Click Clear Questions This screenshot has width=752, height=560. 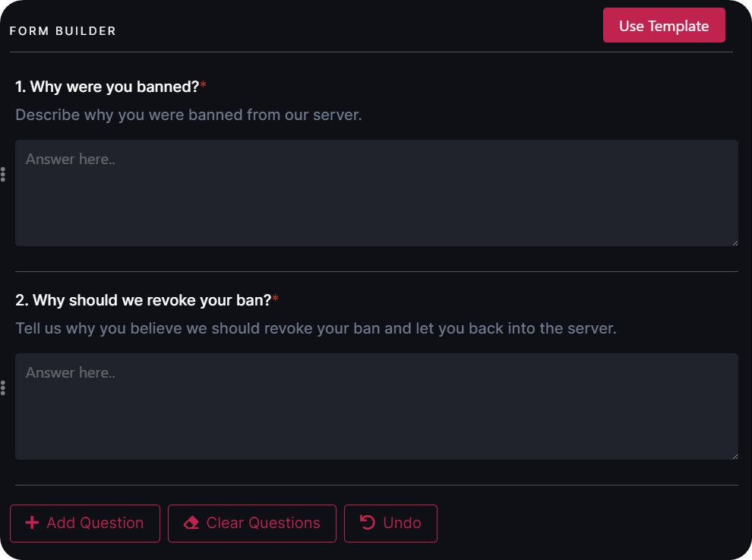(x=252, y=523)
